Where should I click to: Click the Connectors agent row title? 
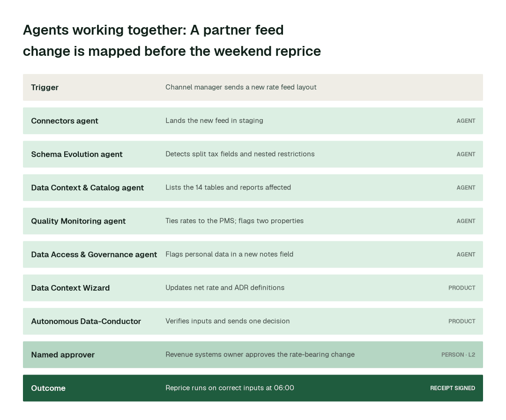[x=65, y=121]
